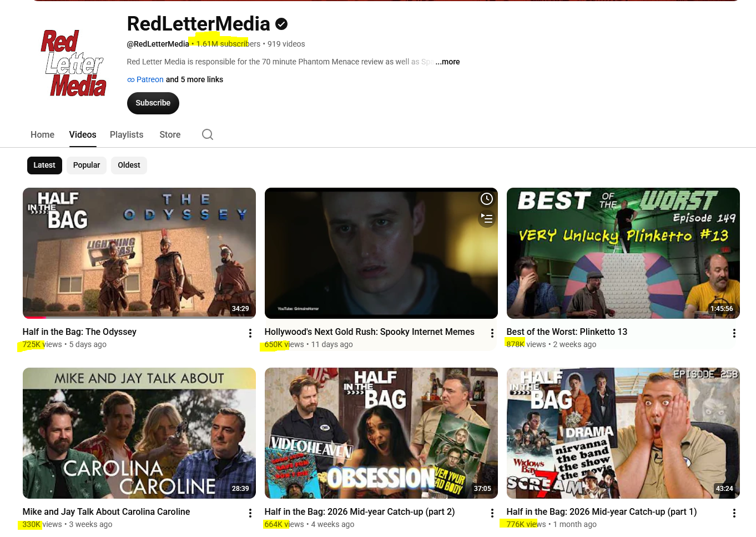Open options menu for Mid-year Catch-up part 2

[492, 513]
